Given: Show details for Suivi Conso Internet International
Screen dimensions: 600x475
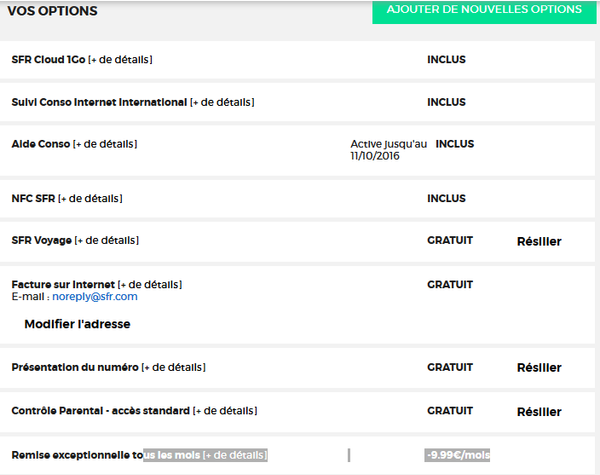Looking at the screenshot, I should point(222,102).
